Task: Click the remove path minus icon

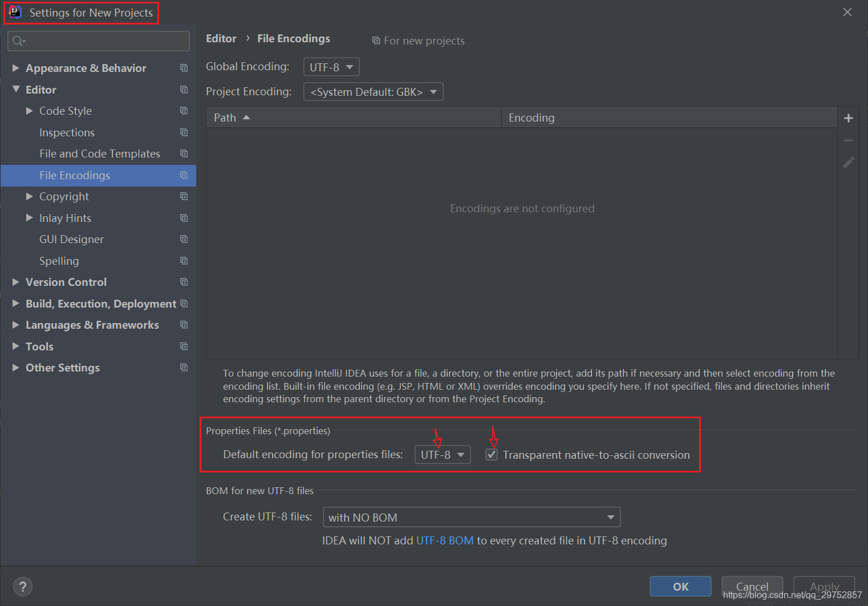Action: (x=849, y=140)
